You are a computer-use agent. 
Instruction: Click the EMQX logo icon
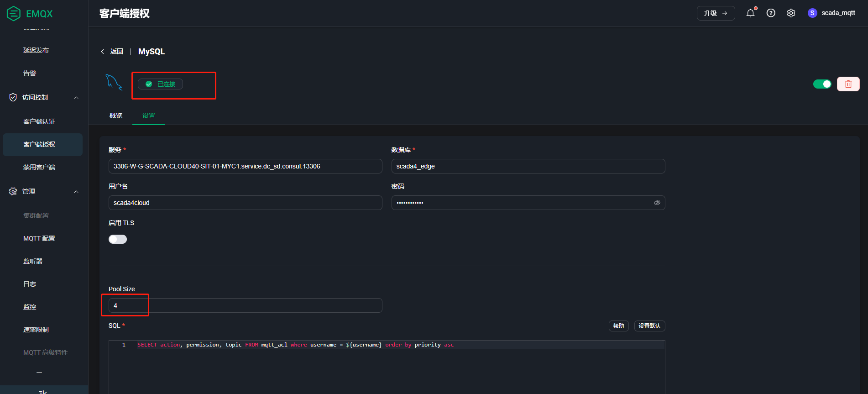(x=14, y=13)
